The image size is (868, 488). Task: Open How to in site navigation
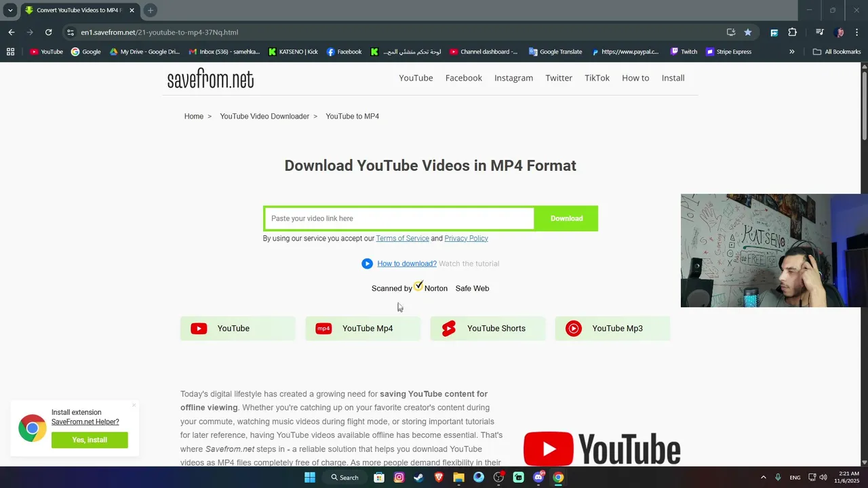(635, 78)
